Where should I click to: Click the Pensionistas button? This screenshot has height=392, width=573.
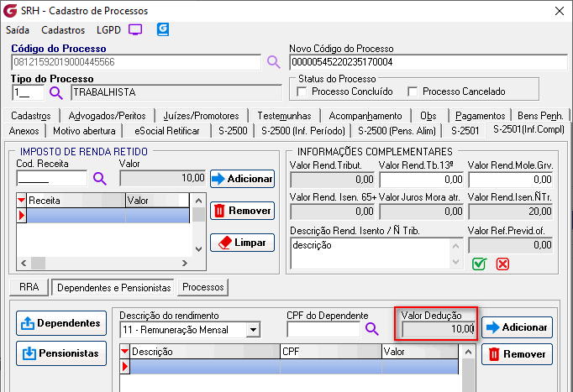[x=61, y=353]
